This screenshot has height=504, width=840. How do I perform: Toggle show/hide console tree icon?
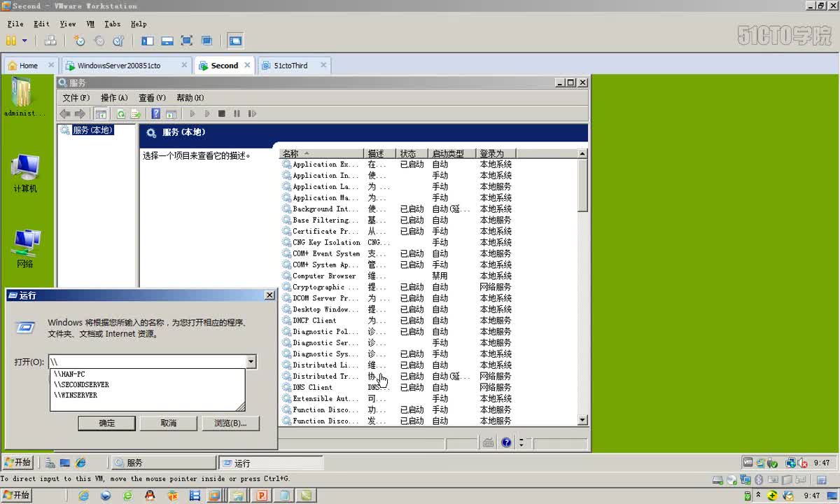coord(101,113)
